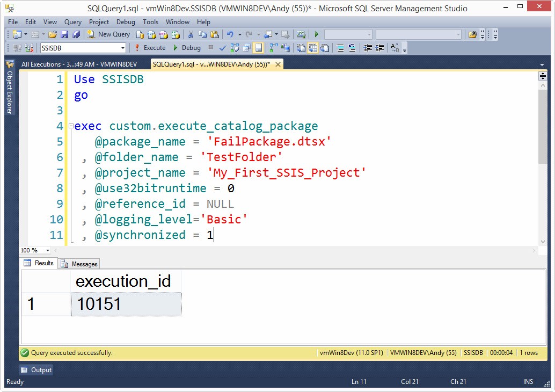Start the Debug toolbar command

(x=187, y=48)
